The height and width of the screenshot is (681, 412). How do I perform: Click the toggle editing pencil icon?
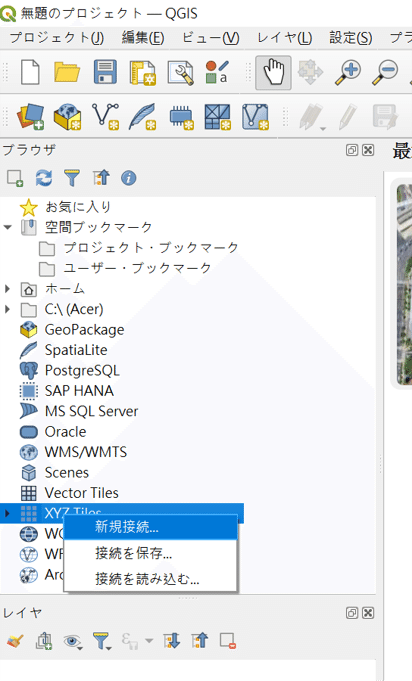point(347,117)
